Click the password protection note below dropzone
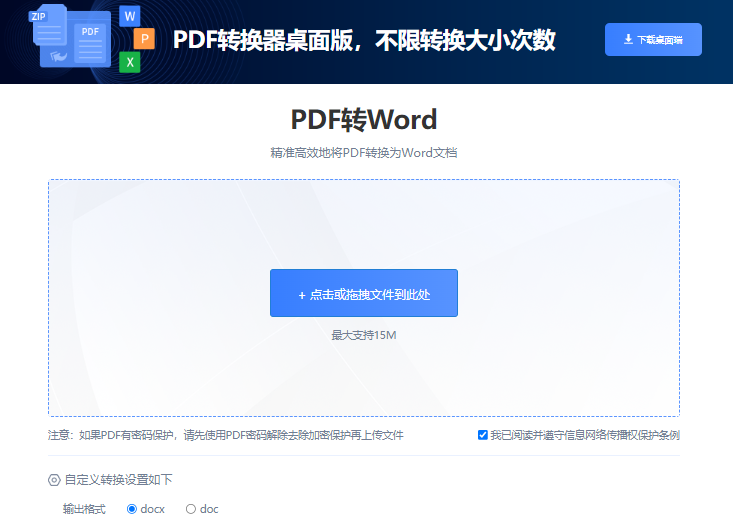Viewport: 733px width, 520px height. (226, 435)
